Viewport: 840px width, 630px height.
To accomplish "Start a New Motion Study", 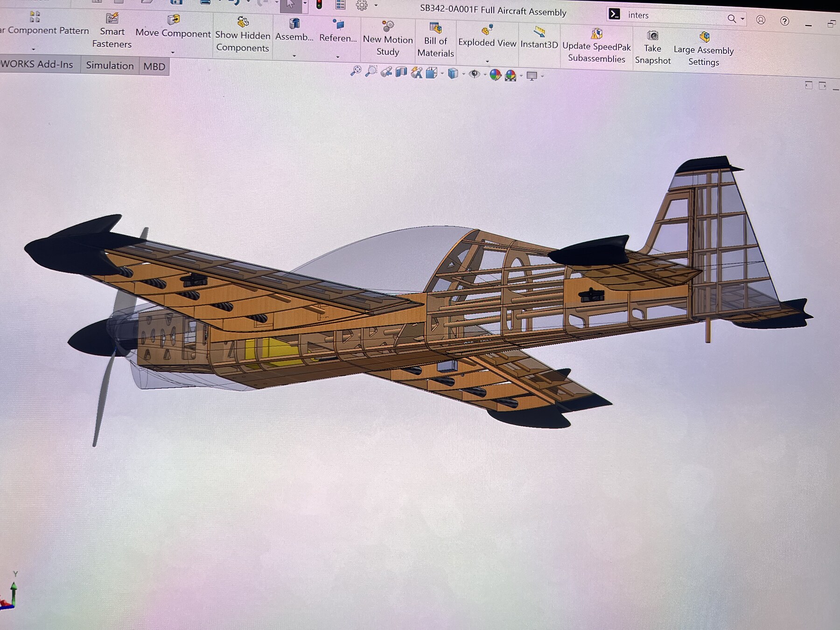I will click(388, 39).
